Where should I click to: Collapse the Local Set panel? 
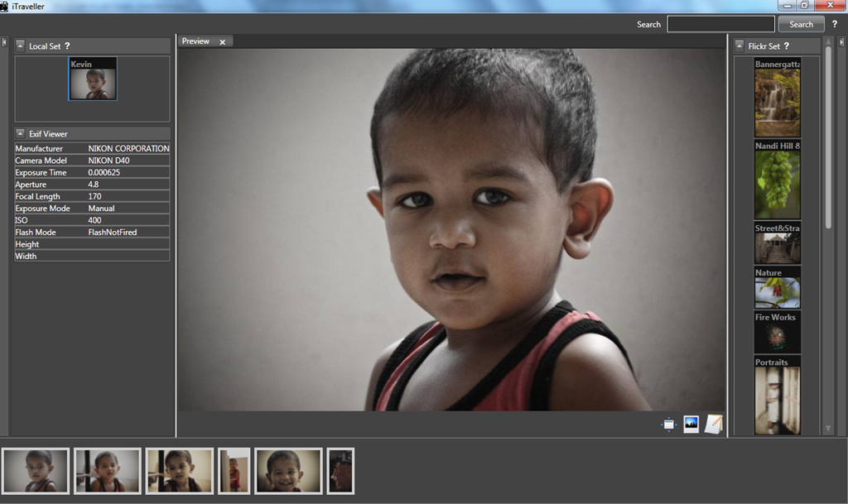(21, 46)
